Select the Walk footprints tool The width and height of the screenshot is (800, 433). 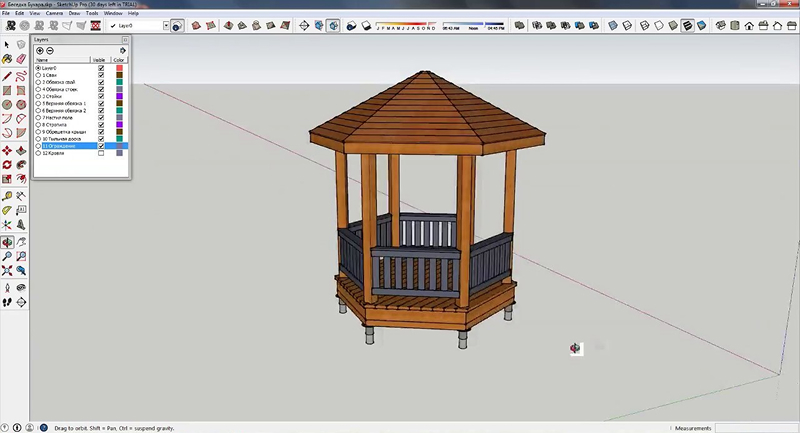coord(7,302)
